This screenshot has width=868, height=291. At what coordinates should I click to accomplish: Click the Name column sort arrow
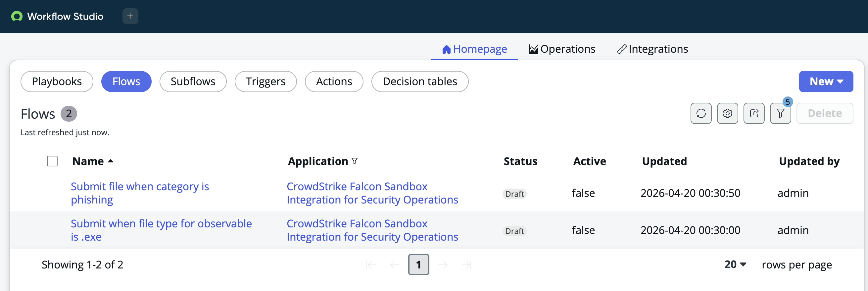point(111,161)
